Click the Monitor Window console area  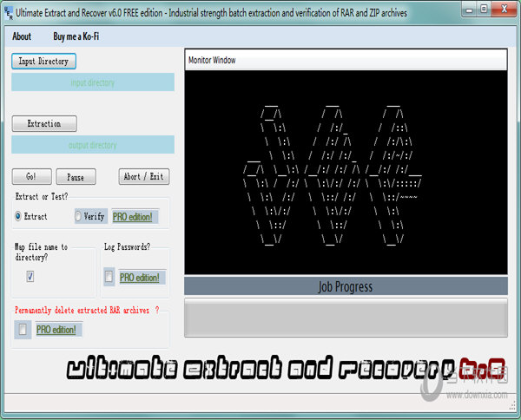[346, 172]
